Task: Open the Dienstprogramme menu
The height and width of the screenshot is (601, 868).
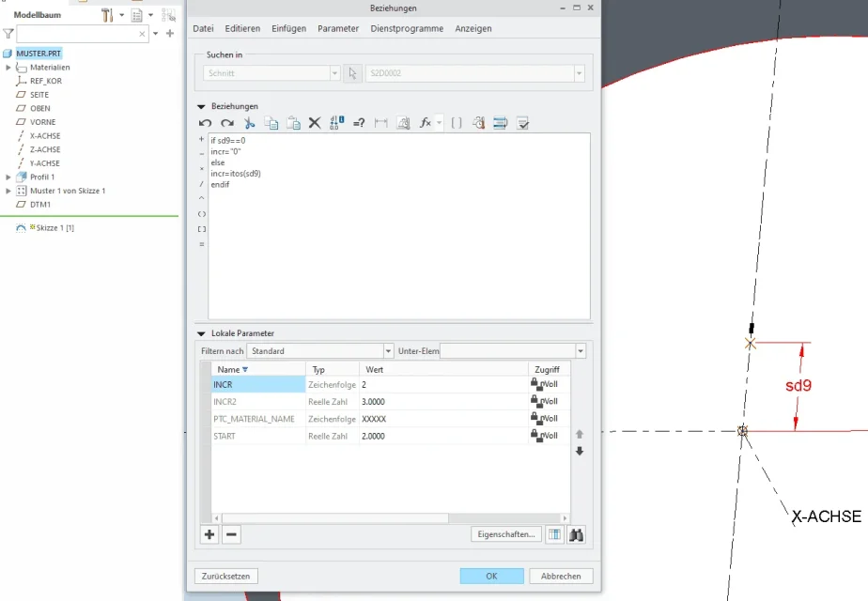Action: click(407, 28)
